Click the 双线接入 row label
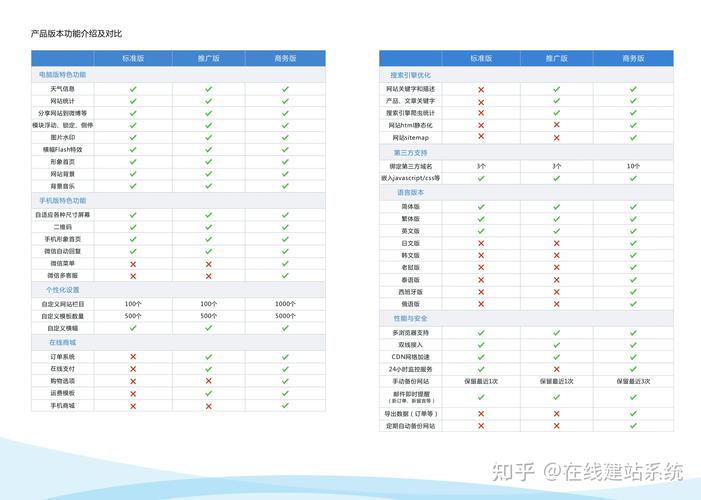Image resolution: width=701 pixels, height=500 pixels. tap(410, 345)
